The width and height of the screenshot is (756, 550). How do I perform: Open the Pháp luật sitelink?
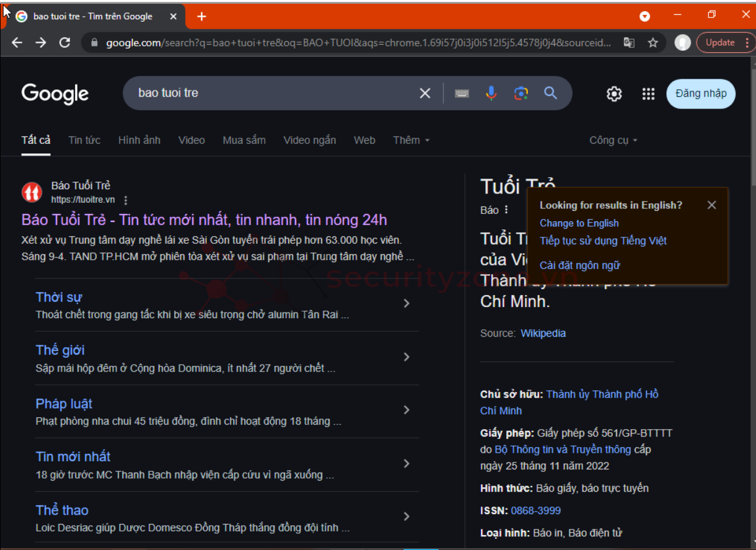64,404
